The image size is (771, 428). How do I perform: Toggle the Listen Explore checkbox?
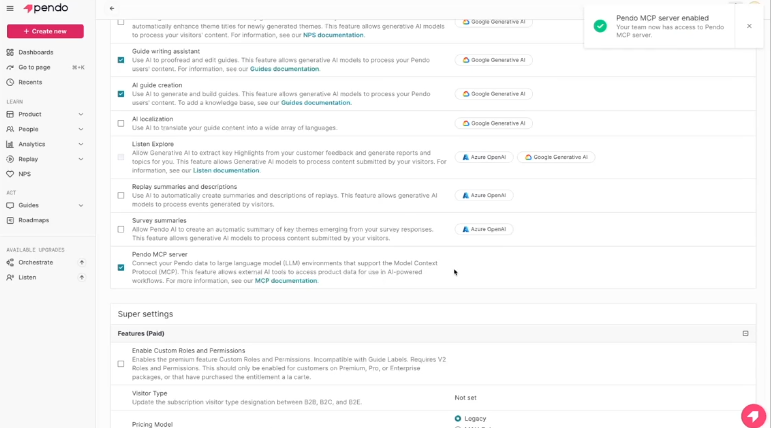tap(121, 157)
